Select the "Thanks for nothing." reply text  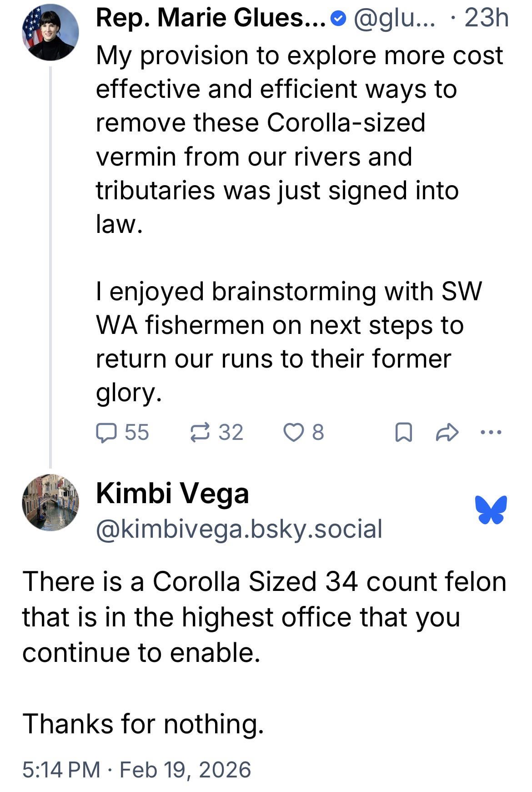click(143, 724)
